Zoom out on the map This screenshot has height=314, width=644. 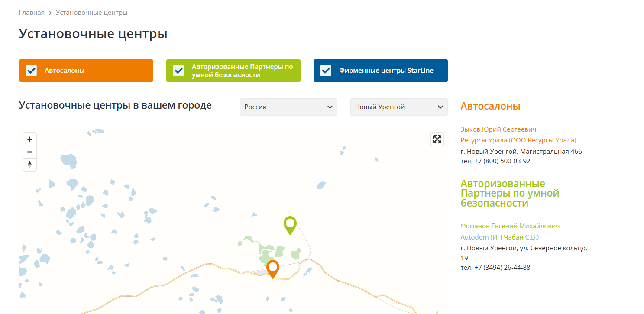29,152
